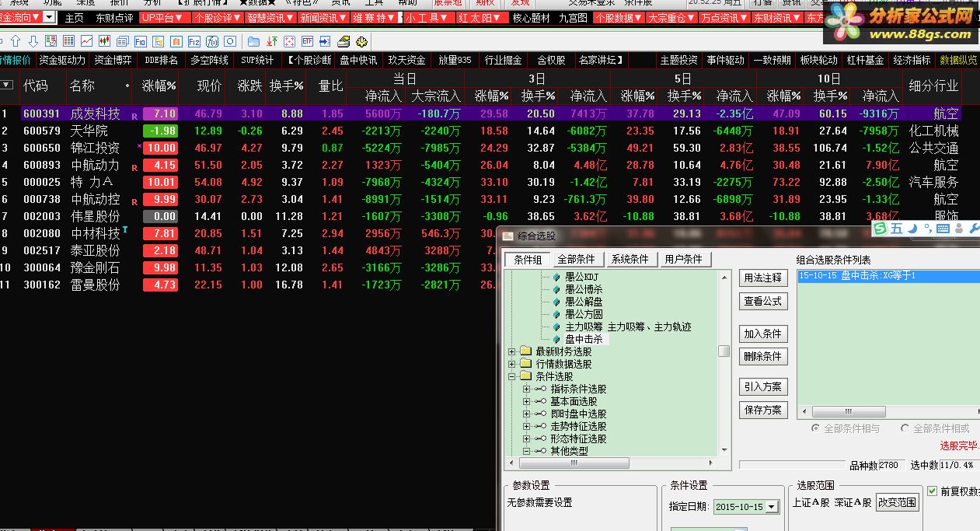Click the orange 'self' document toolbar icon
The image size is (980, 531).
[x=176, y=41]
